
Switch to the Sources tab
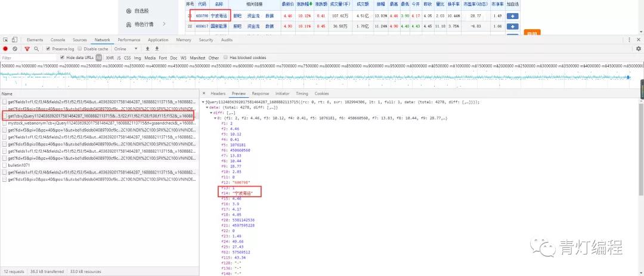tap(80, 40)
